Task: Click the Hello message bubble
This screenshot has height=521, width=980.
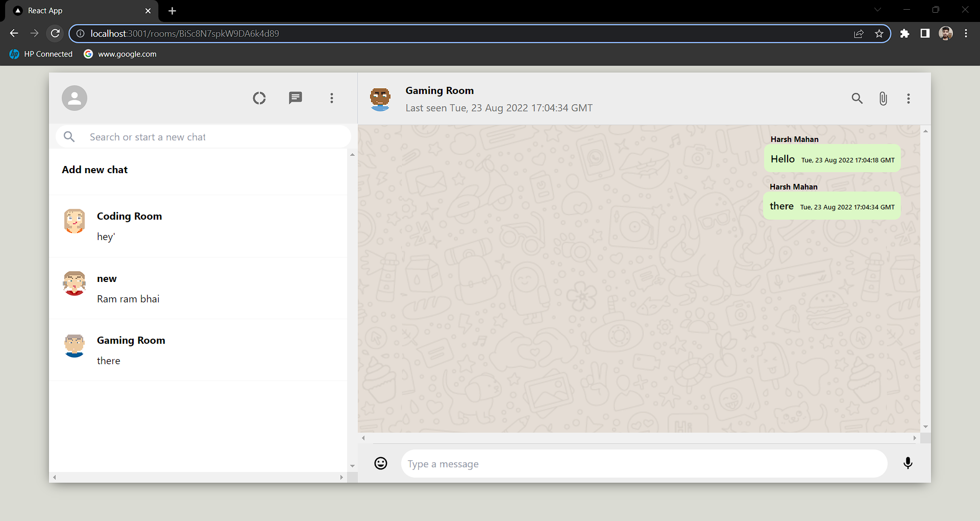Action: pos(832,159)
